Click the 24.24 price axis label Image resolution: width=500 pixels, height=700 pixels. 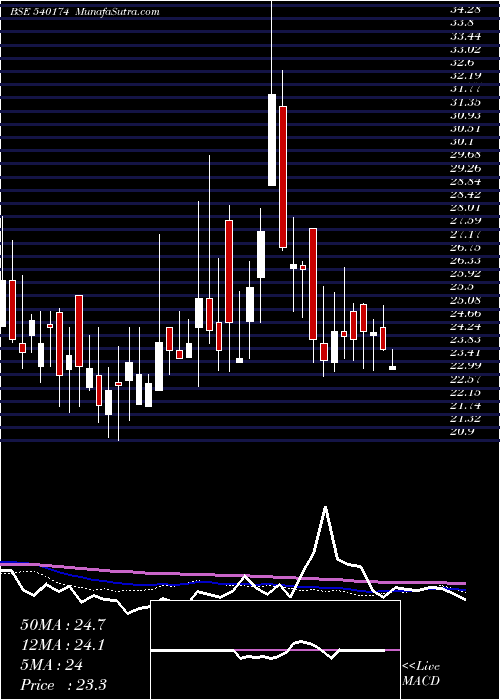pyautogui.click(x=465, y=326)
